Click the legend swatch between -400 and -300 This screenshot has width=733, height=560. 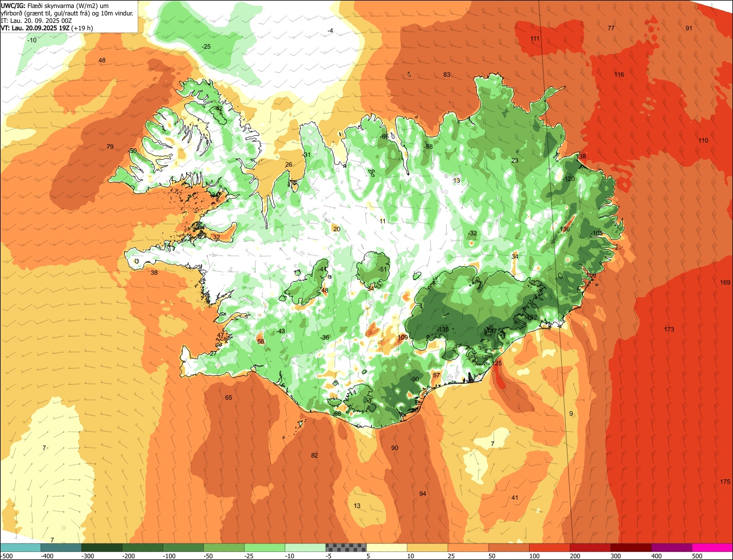click(x=61, y=547)
